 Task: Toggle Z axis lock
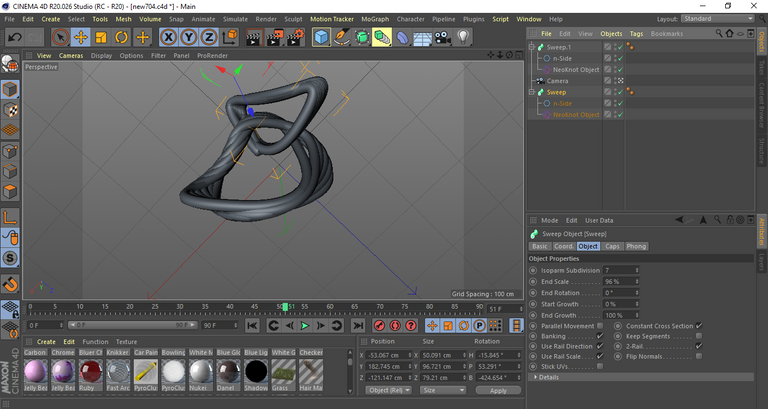click(x=209, y=37)
